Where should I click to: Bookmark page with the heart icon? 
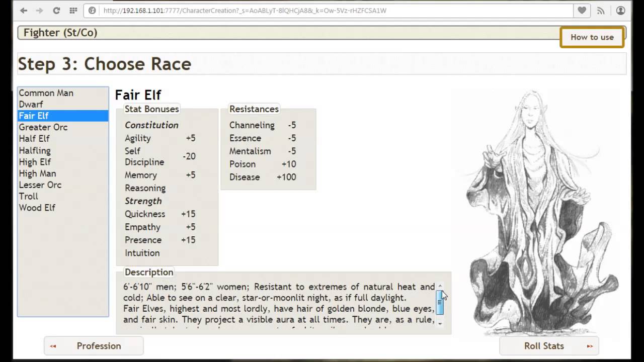pyautogui.click(x=582, y=10)
